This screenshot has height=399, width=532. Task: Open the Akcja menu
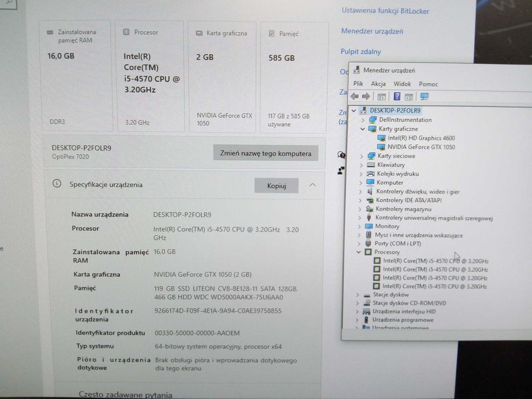point(378,83)
